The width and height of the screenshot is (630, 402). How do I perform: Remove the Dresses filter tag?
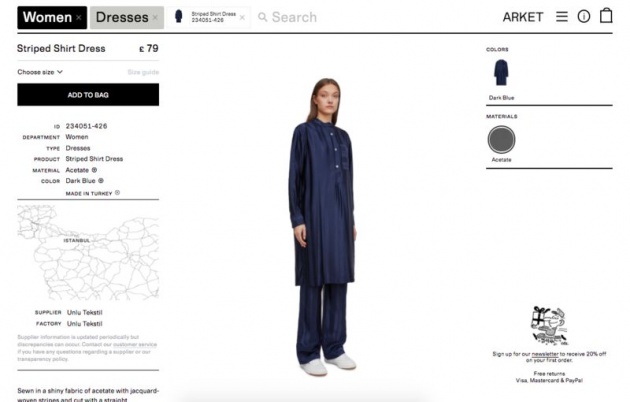point(155,17)
